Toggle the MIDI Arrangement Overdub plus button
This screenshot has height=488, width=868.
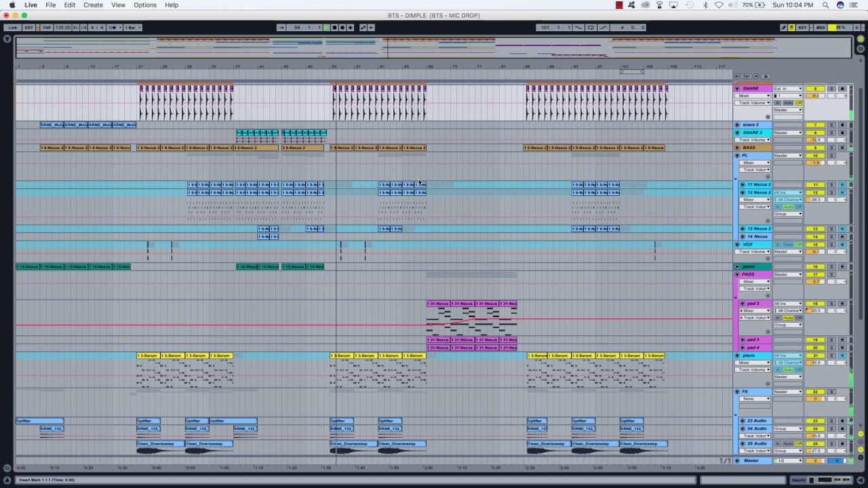(x=350, y=28)
